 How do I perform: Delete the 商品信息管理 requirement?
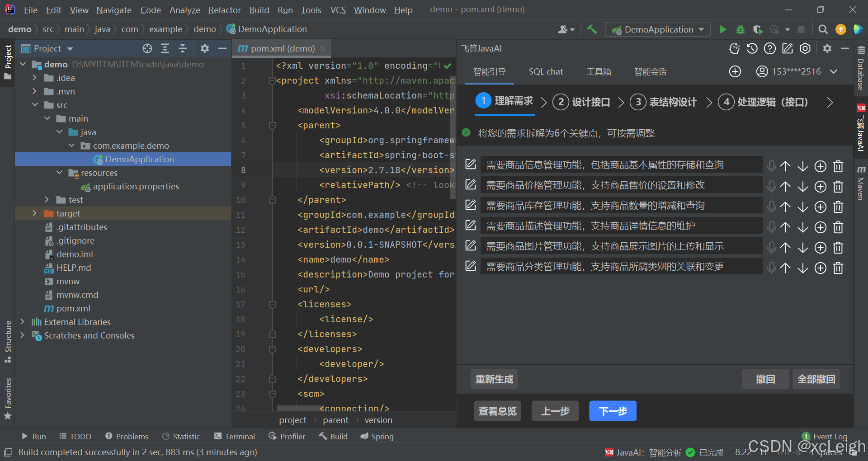pyautogui.click(x=838, y=166)
